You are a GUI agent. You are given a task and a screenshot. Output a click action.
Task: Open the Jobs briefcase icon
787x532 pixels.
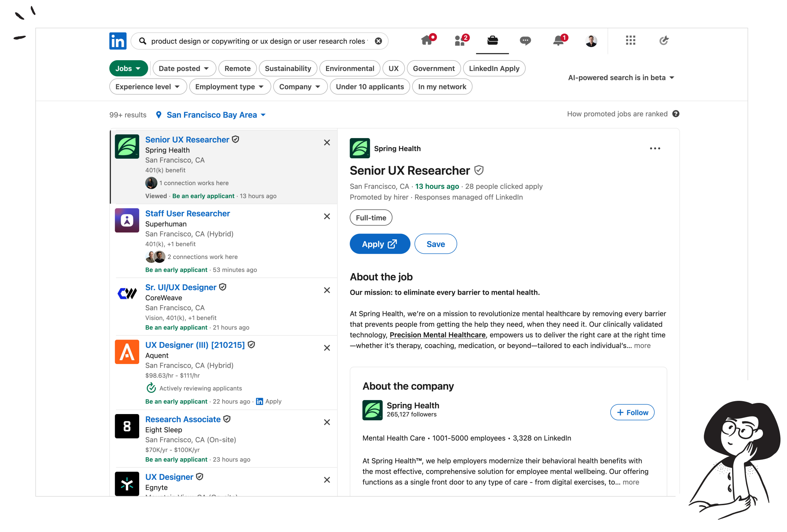(x=492, y=41)
